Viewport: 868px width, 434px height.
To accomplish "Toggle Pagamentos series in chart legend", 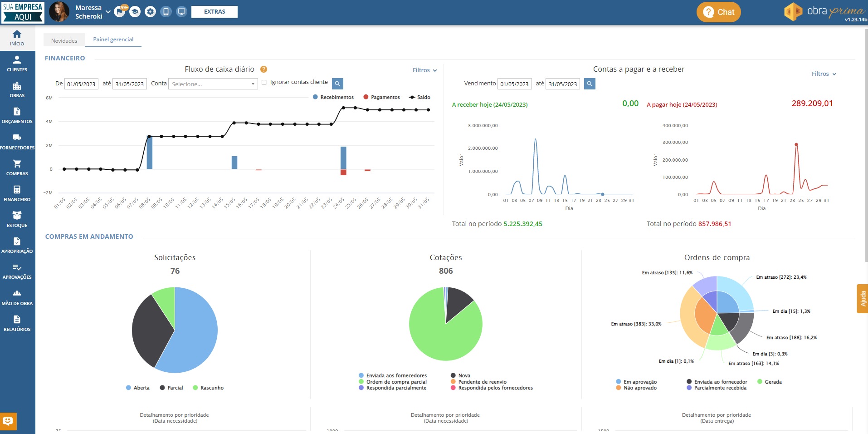I will (x=381, y=97).
